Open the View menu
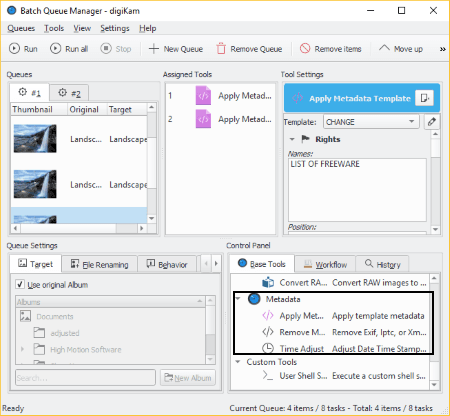450x416 pixels. click(82, 28)
